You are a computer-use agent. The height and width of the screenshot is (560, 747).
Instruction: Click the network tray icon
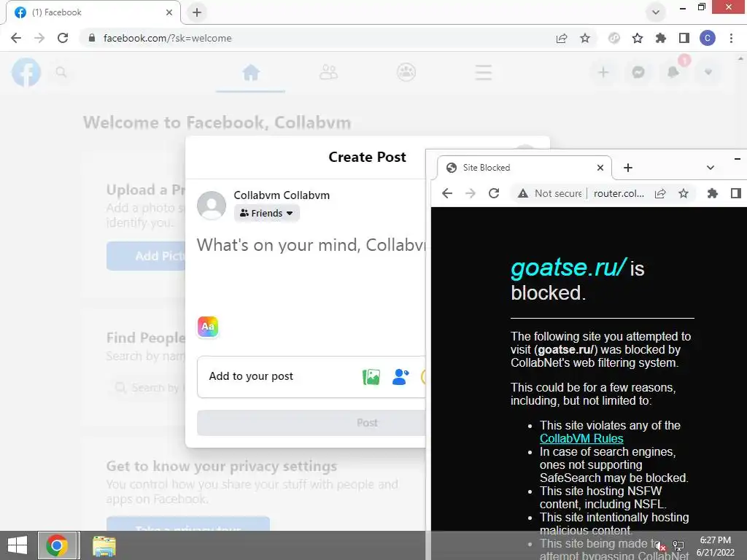click(678, 545)
